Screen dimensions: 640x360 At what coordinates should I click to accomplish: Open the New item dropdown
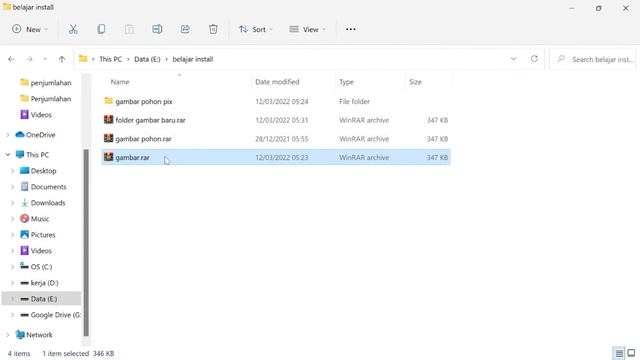point(30,29)
